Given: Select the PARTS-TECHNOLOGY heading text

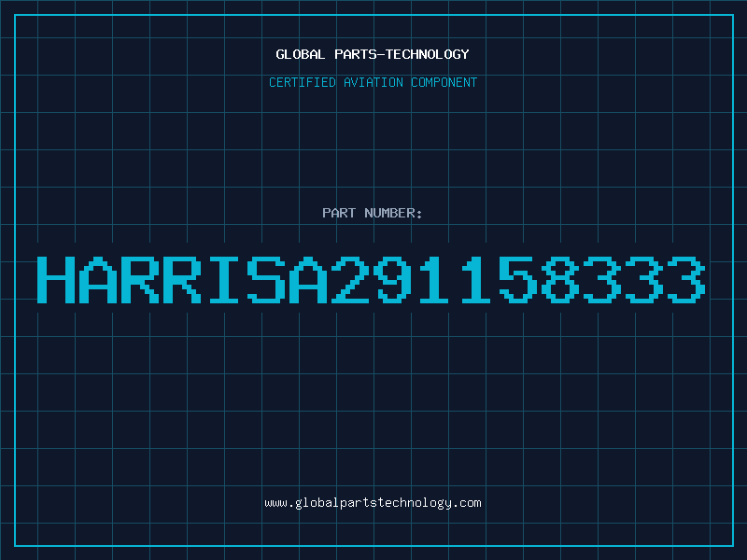Looking at the screenshot, I should click(x=402, y=54).
